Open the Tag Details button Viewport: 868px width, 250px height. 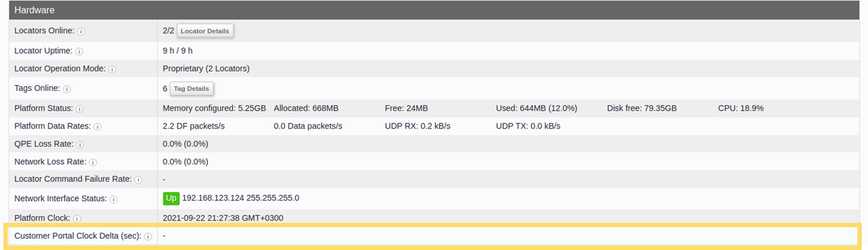tap(192, 89)
